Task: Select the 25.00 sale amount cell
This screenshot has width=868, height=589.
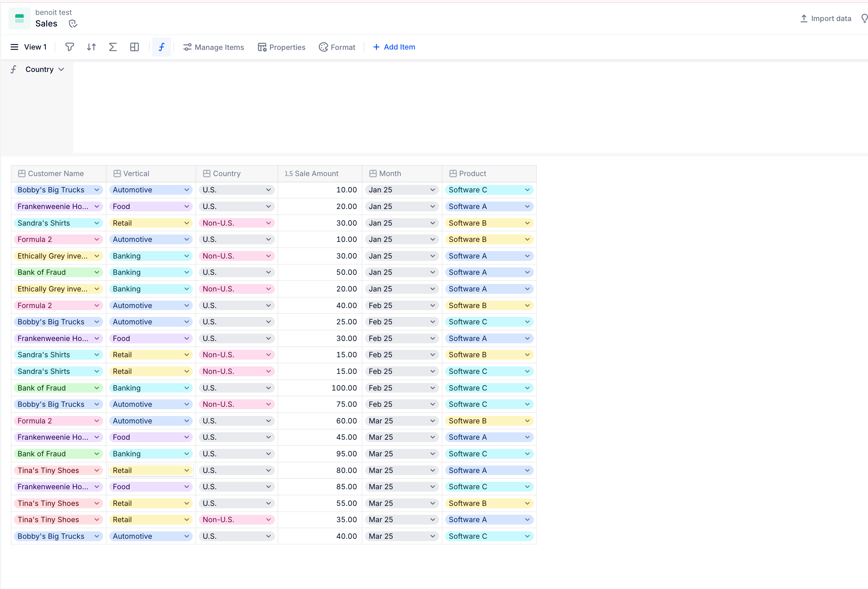Action: (320, 322)
